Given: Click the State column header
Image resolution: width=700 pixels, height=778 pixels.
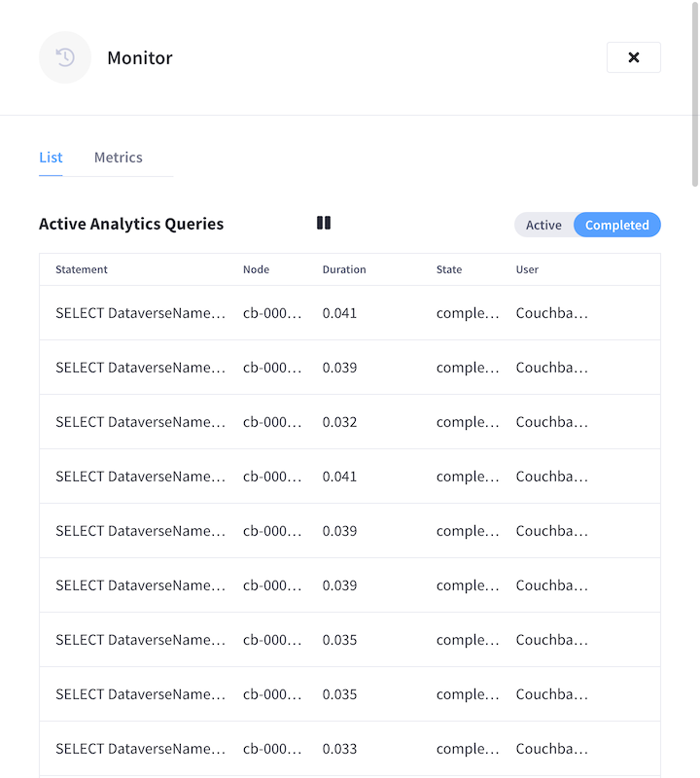Looking at the screenshot, I should [448, 269].
